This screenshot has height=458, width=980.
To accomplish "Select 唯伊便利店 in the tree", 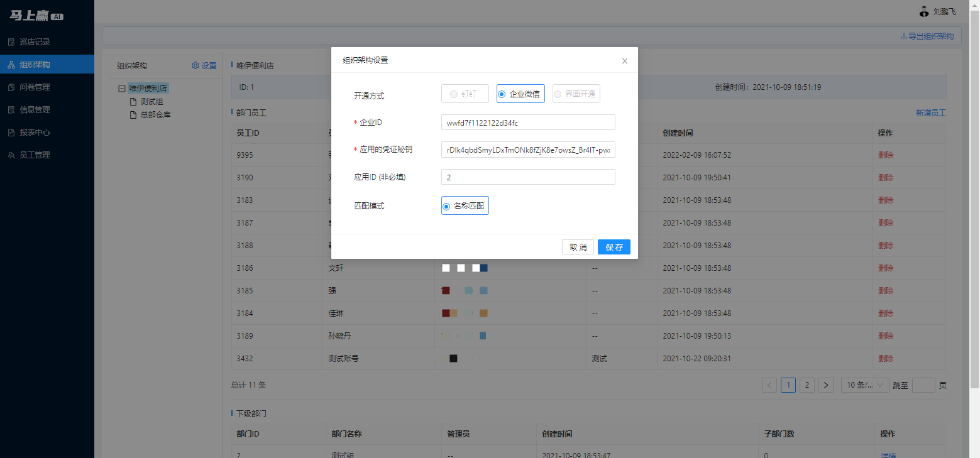I will (x=148, y=89).
